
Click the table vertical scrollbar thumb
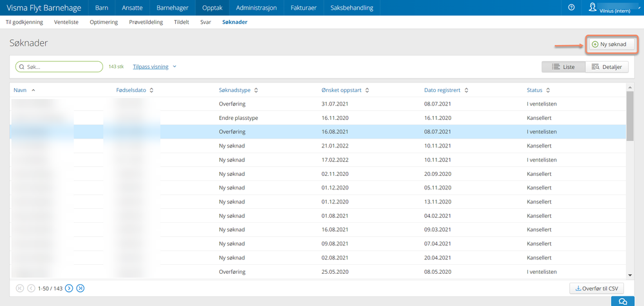click(630, 115)
